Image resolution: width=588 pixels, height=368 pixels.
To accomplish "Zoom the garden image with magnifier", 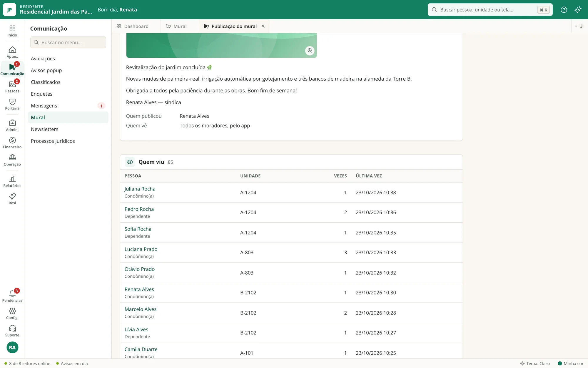I will 310,51.
